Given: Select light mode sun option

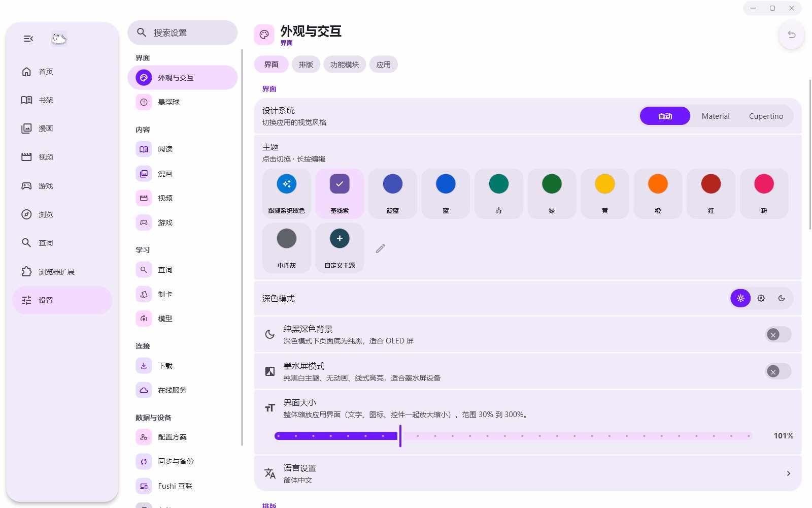Looking at the screenshot, I should pos(740,298).
